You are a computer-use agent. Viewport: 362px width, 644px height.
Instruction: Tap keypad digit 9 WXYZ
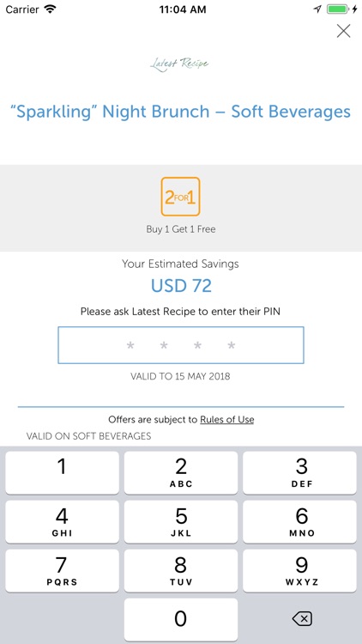(x=299, y=571)
